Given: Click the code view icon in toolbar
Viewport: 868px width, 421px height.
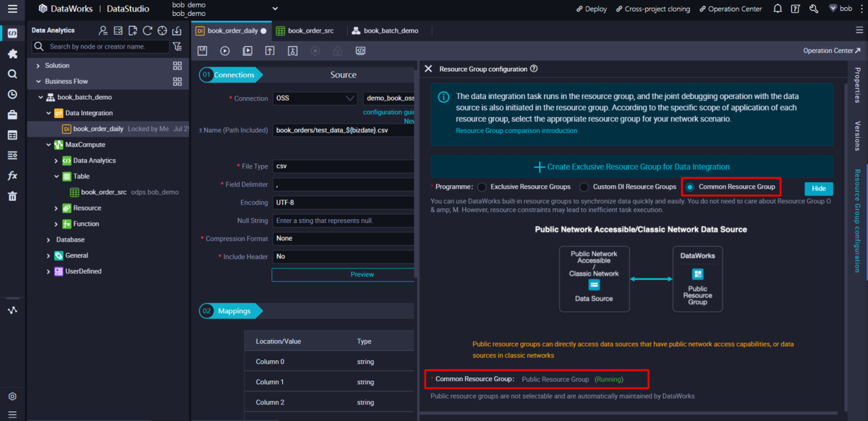Looking at the screenshot, I should [360, 51].
